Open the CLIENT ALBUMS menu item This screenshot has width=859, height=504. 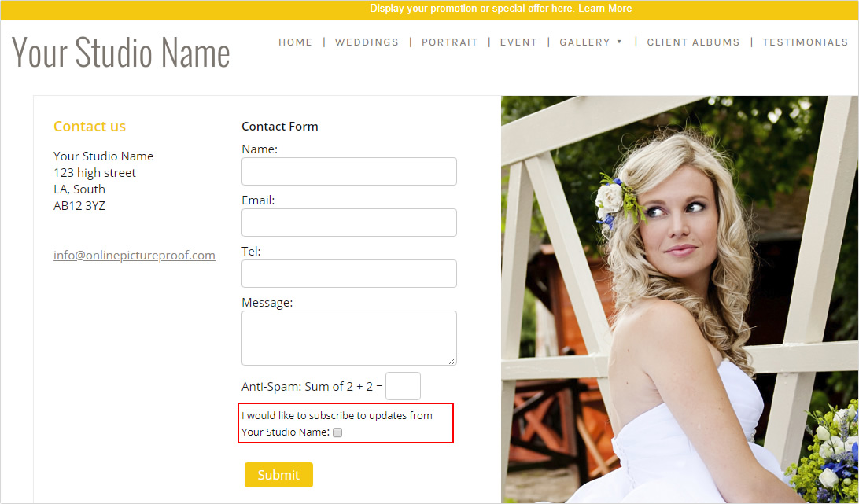tap(693, 42)
